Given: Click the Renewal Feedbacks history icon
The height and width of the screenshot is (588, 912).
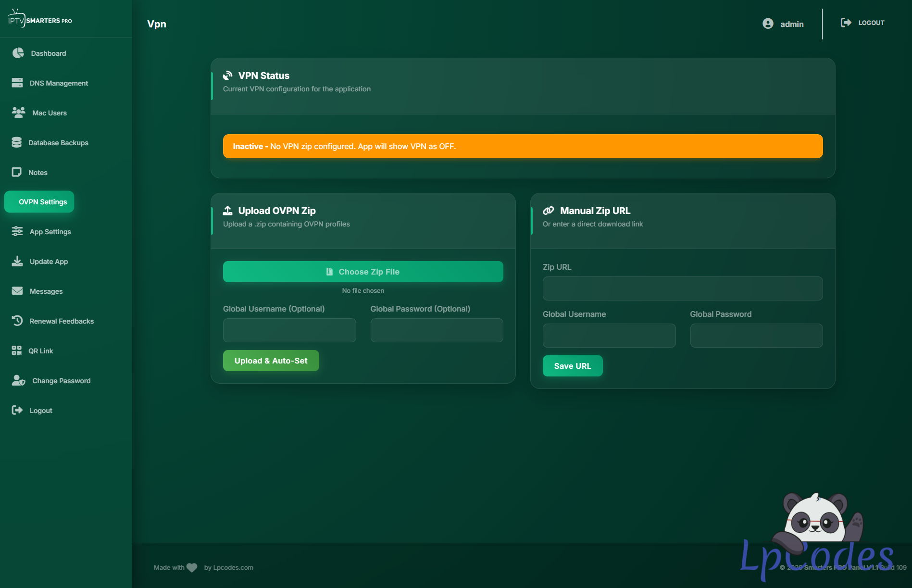Looking at the screenshot, I should 17,321.
